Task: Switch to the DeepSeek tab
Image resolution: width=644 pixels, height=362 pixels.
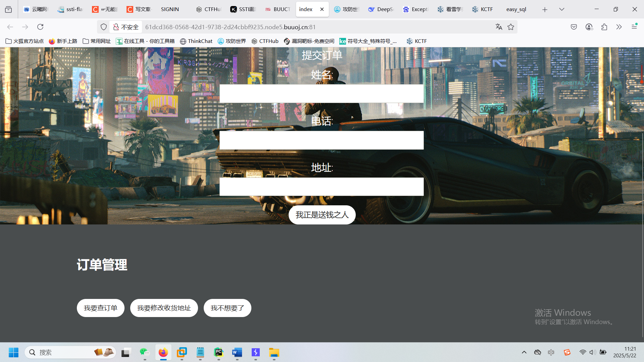Action: pos(381,9)
